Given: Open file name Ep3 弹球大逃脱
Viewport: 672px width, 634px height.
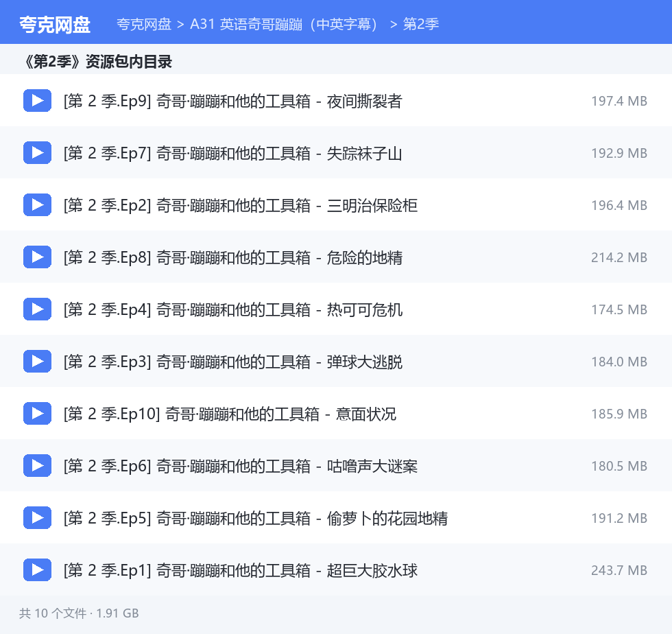Looking at the screenshot, I should tap(232, 362).
